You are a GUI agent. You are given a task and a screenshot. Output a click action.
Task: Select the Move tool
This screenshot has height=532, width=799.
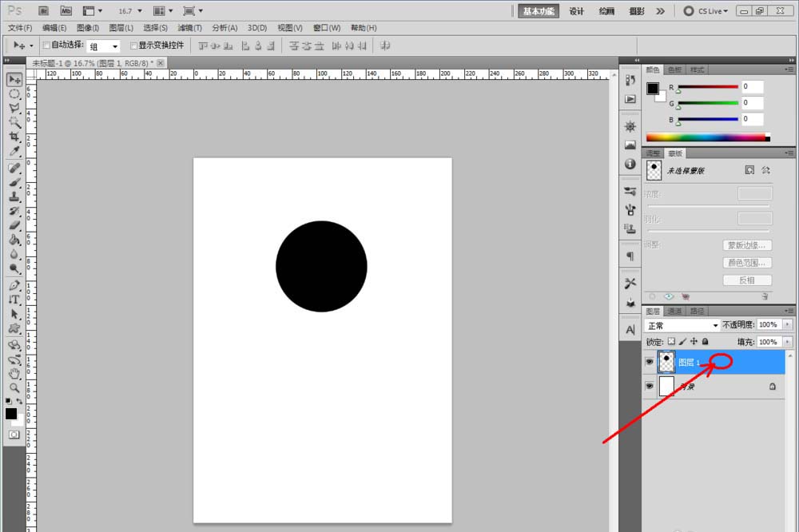coord(14,80)
